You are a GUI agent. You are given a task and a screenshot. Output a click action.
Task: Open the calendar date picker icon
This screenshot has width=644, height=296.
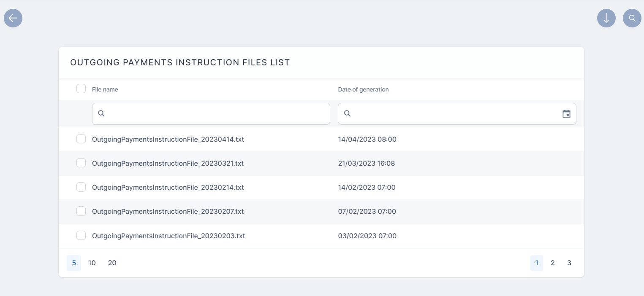pyautogui.click(x=566, y=114)
